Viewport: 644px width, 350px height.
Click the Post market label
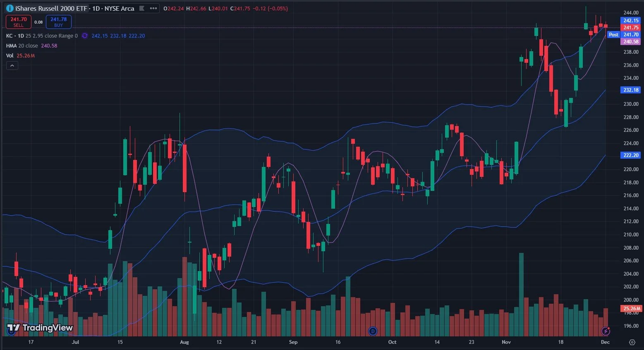614,35
